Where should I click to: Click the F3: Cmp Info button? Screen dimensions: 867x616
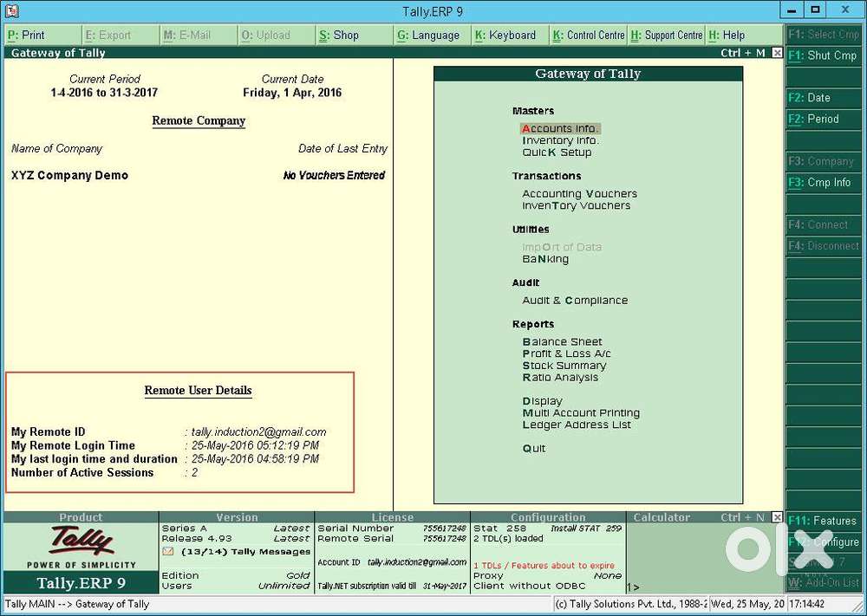[x=824, y=182]
